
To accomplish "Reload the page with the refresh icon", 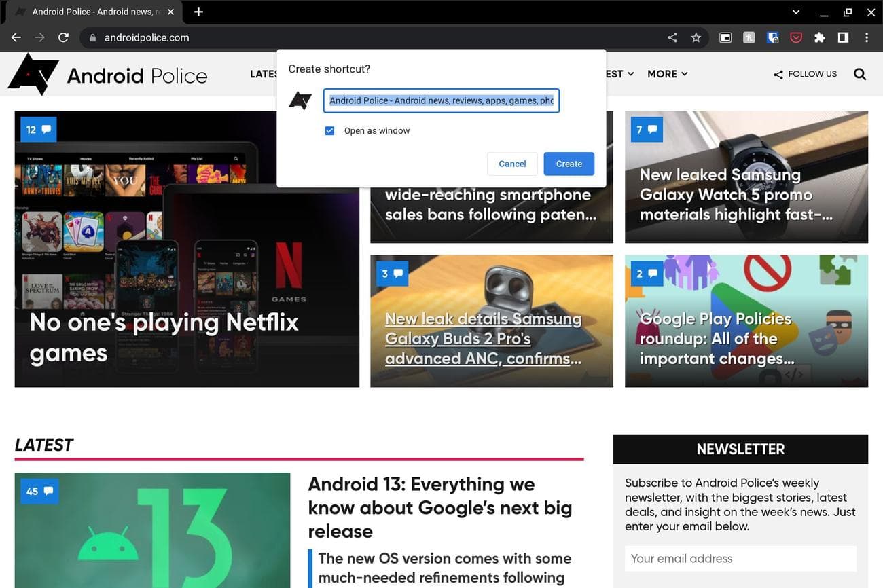I will click(63, 38).
